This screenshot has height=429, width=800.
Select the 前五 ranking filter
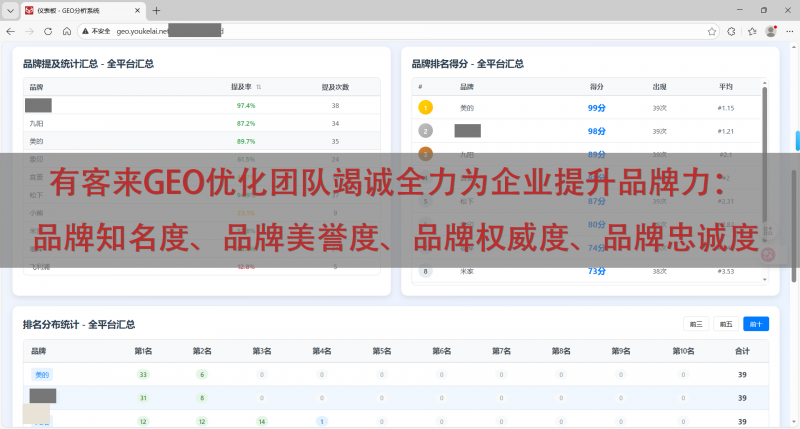(726, 324)
